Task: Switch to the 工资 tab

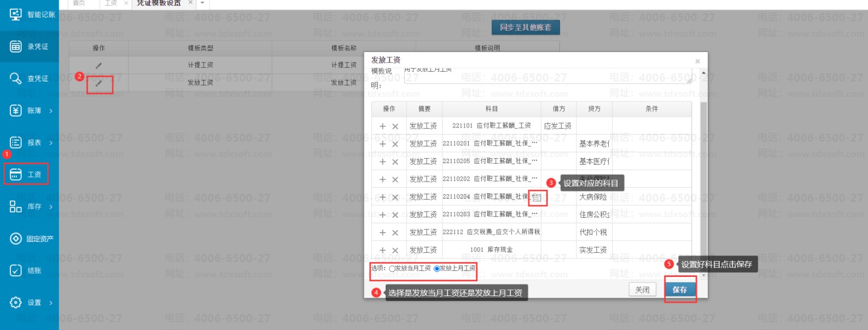Action: tap(111, 3)
